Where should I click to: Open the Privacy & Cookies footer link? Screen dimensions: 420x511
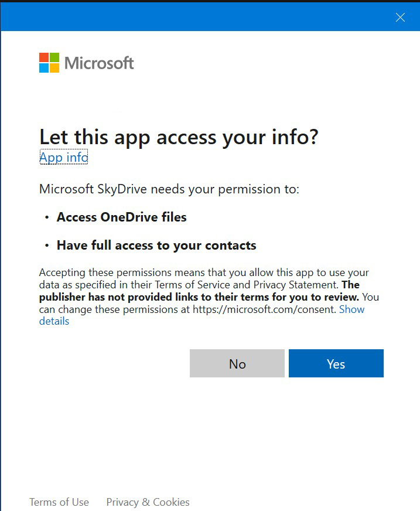coord(148,502)
